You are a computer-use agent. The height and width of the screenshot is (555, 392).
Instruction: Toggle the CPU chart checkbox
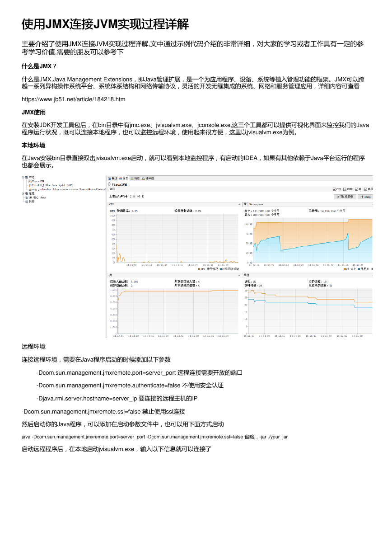coord(334,189)
